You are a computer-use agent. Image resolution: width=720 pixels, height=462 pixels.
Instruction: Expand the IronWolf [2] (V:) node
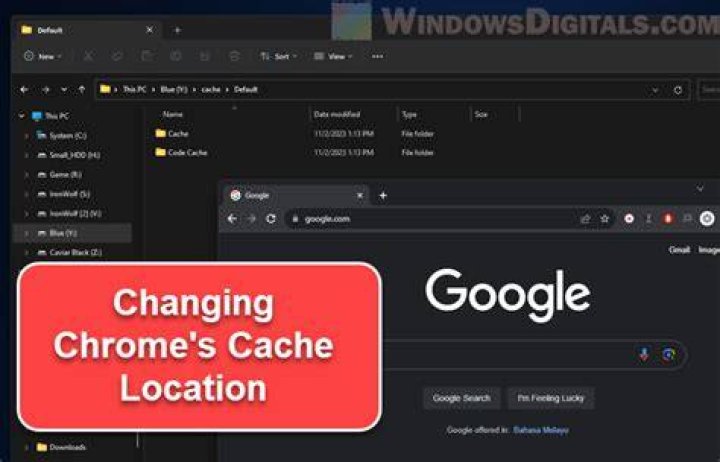click(x=26, y=214)
